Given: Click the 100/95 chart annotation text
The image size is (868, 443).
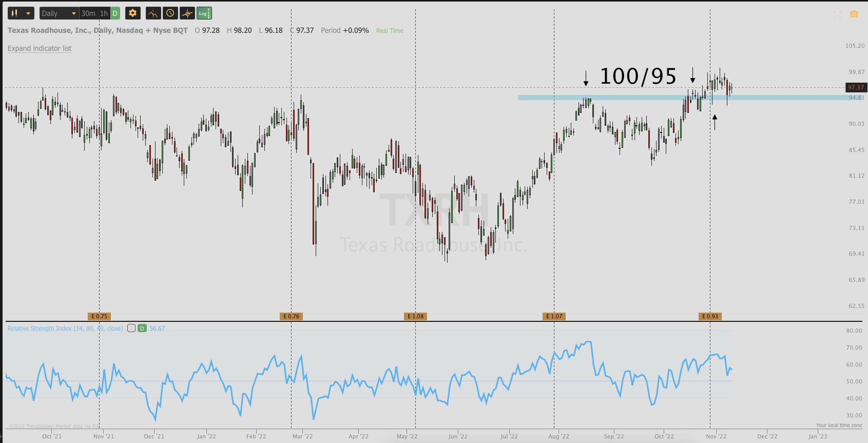Looking at the screenshot, I should point(638,76).
